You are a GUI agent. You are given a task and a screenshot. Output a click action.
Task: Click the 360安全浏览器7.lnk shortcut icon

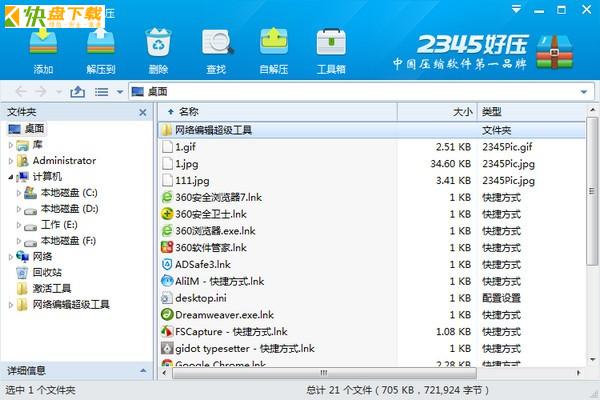pos(167,198)
